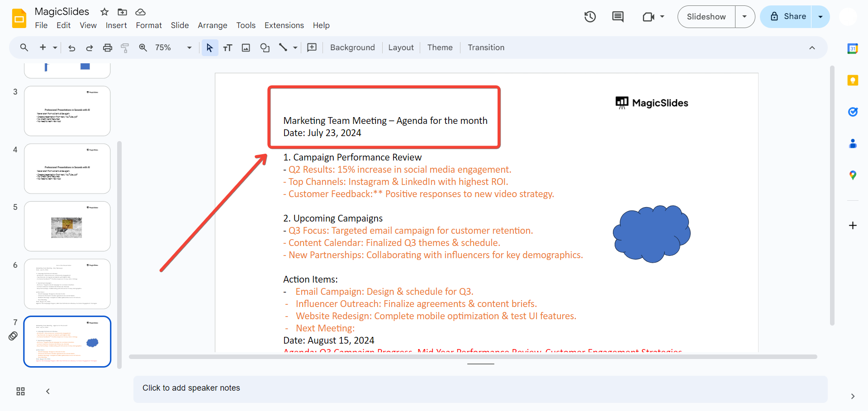Screen dimensions: 868x411
Task: Star the MagicSlides presentation
Action: click(104, 12)
